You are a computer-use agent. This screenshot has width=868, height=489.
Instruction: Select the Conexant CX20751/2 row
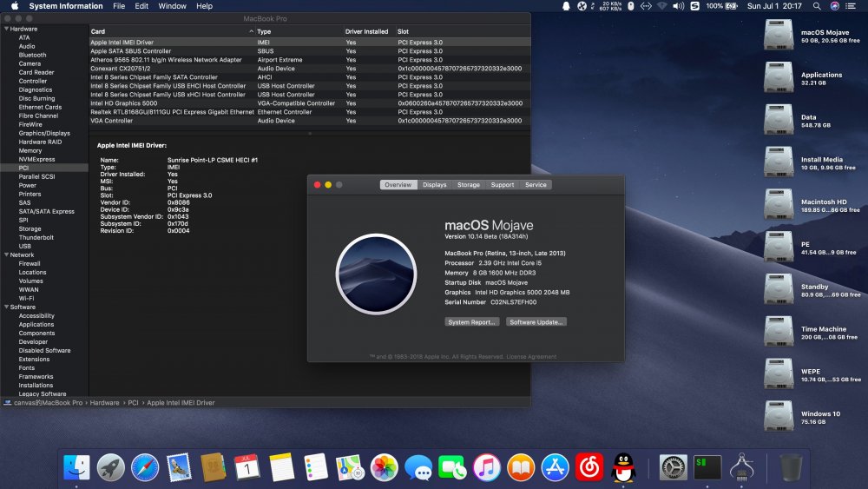click(310, 69)
